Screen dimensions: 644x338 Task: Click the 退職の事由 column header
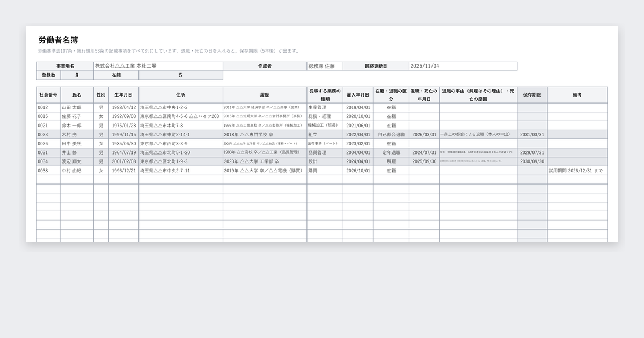pyautogui.click(x=478, y=95)
